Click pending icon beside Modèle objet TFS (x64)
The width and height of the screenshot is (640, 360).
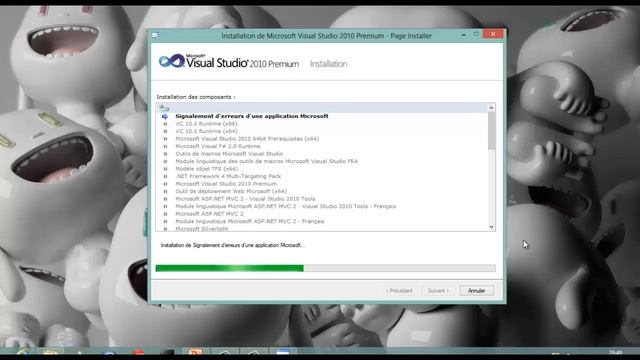click(165, 169)
